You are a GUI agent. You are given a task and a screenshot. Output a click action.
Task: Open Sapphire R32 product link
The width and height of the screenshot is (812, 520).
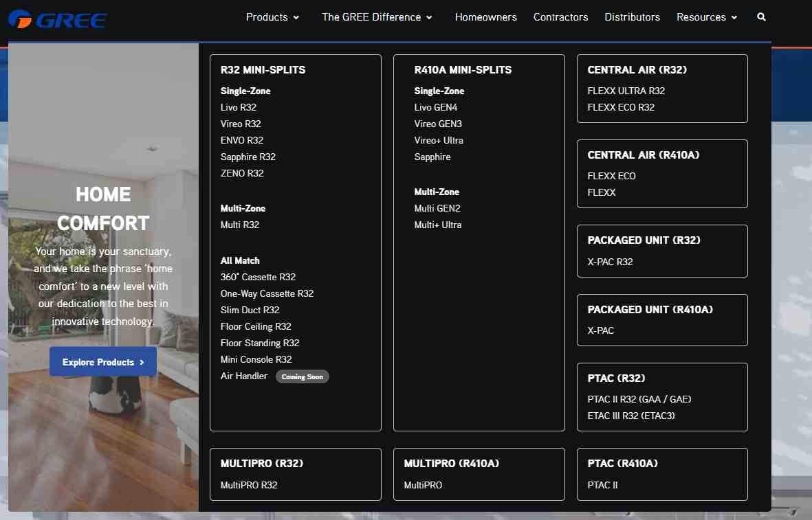tap(248, 157)
